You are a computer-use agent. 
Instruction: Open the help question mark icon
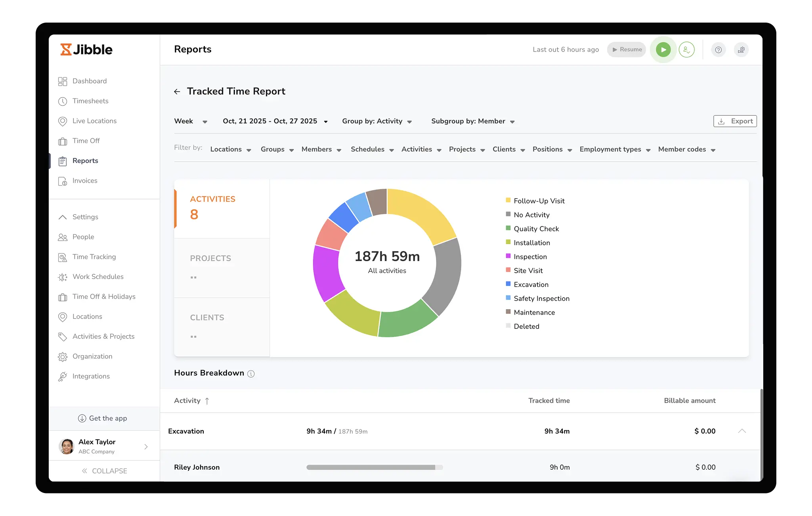click(718, 50)
